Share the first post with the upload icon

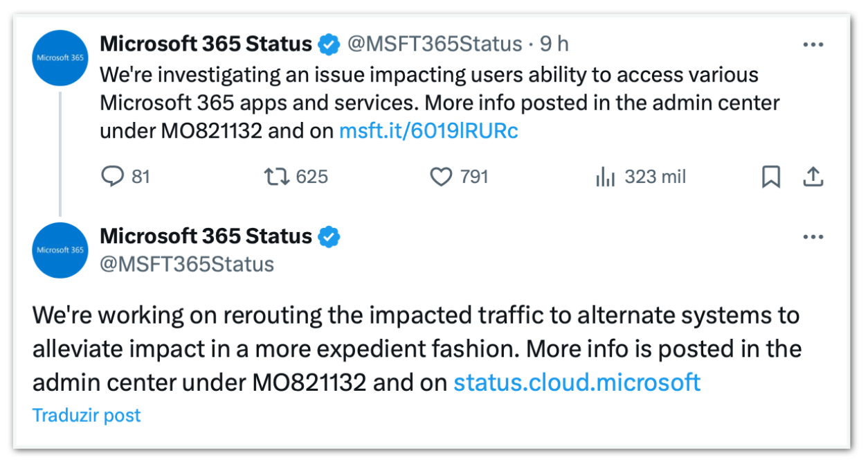click(813, 177)
